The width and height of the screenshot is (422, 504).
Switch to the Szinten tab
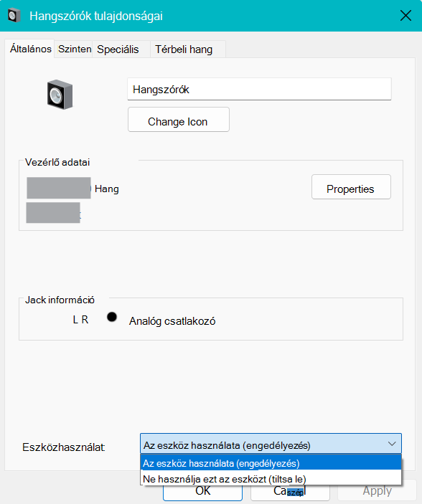74,49
